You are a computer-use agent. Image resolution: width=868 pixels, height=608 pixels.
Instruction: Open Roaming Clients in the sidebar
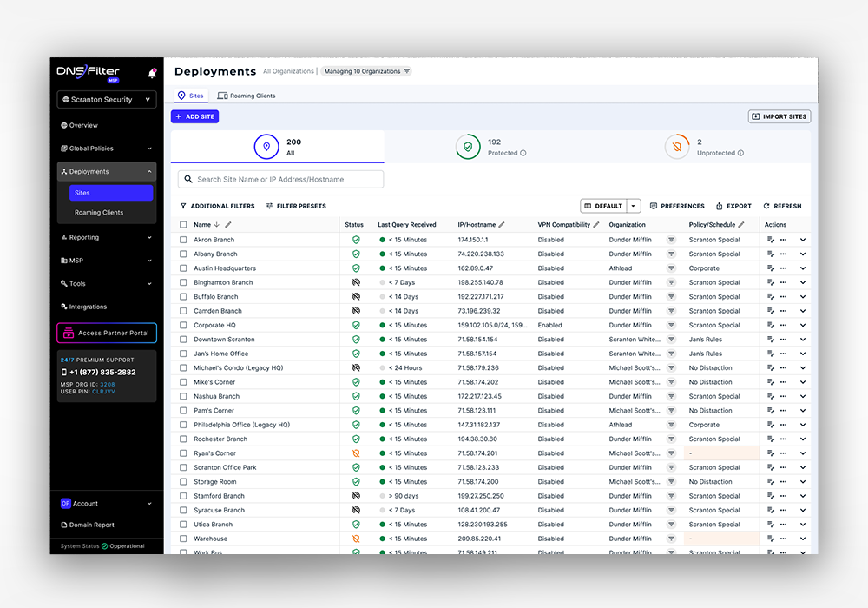(x=99, y=213)
